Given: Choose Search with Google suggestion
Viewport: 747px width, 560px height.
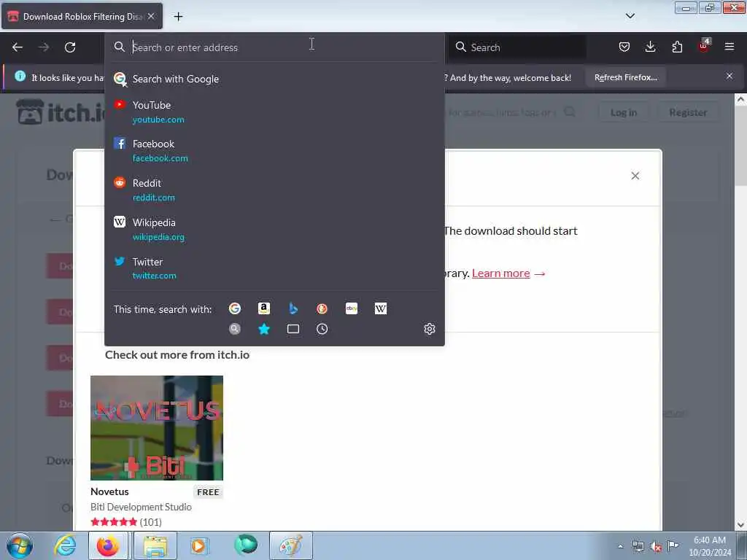Looking at the screenshot, I should (x=274, y=79).
